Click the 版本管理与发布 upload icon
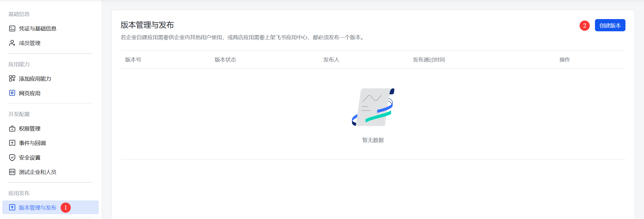Image resolution: width=644 pixels, height=219 pixels. [12, 208]
